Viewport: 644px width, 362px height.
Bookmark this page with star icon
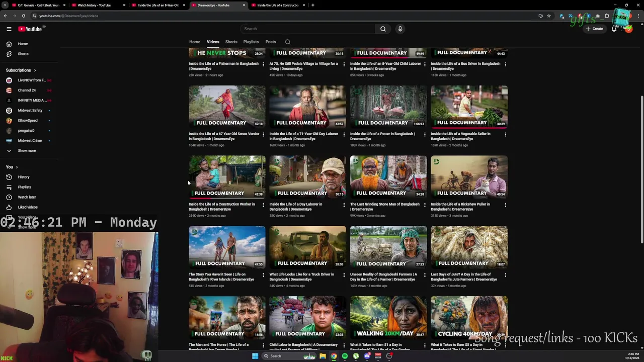point(549,16)
